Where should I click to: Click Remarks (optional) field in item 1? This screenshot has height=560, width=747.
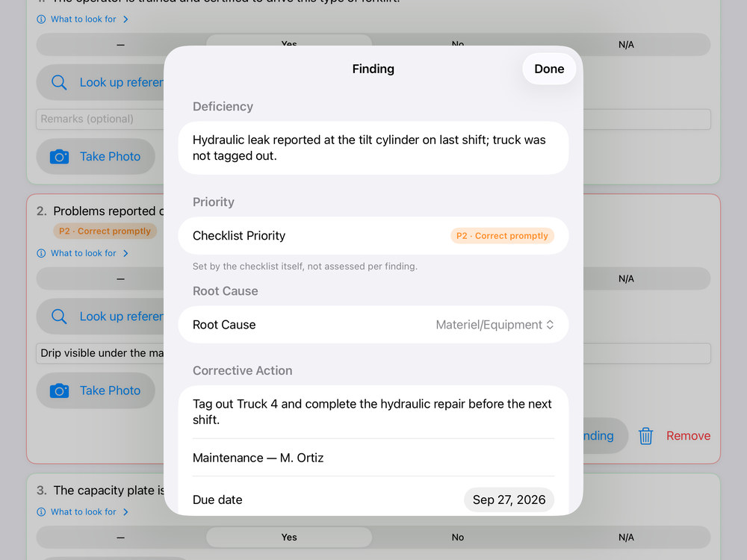(x=100, y=119)
